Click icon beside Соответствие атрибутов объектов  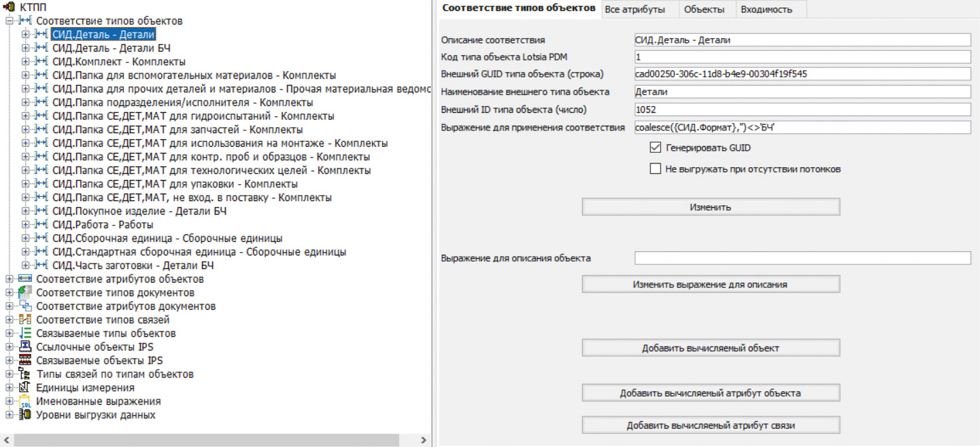25,279
